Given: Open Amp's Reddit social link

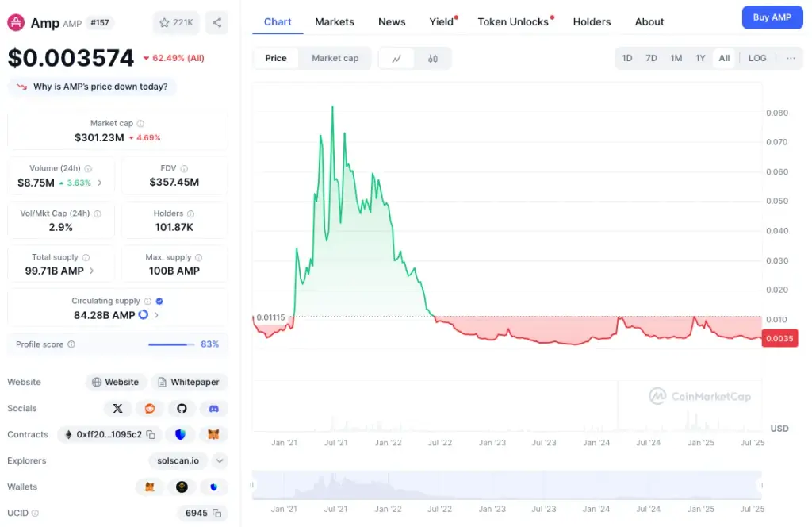Looking at the screenshot, I should click(150, 408).
